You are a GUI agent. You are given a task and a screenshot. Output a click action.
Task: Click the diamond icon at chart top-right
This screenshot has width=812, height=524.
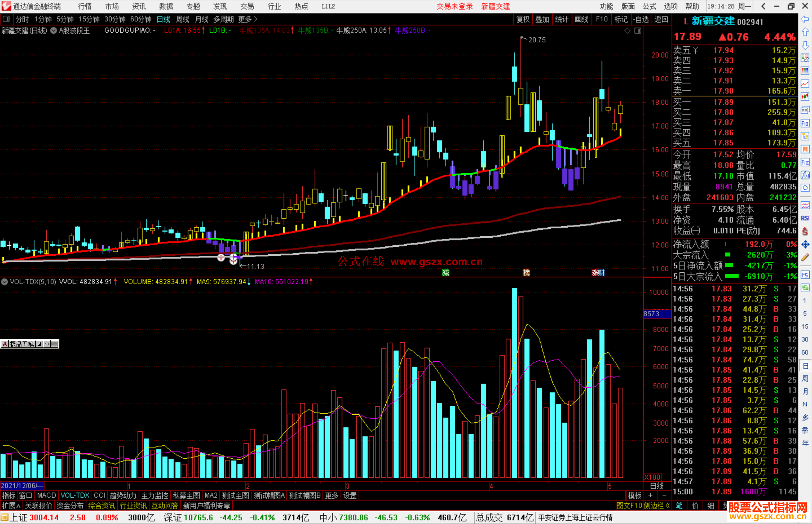pos(627,31)
